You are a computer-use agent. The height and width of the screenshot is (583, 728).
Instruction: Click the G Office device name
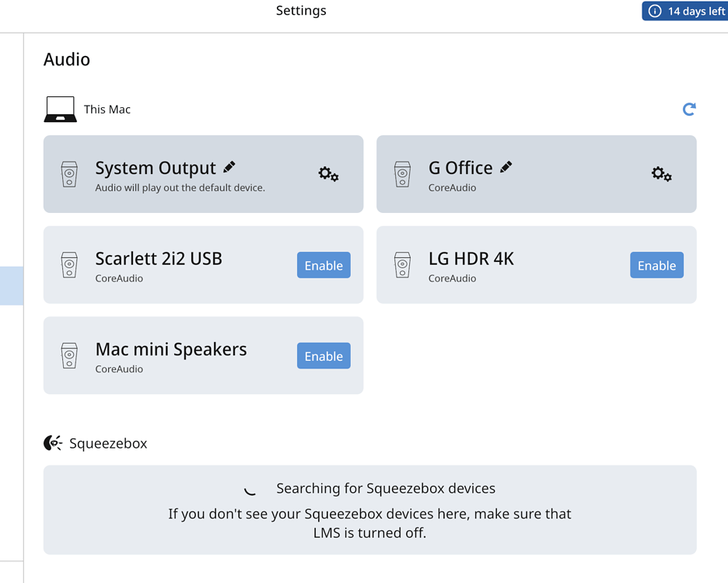460,168
